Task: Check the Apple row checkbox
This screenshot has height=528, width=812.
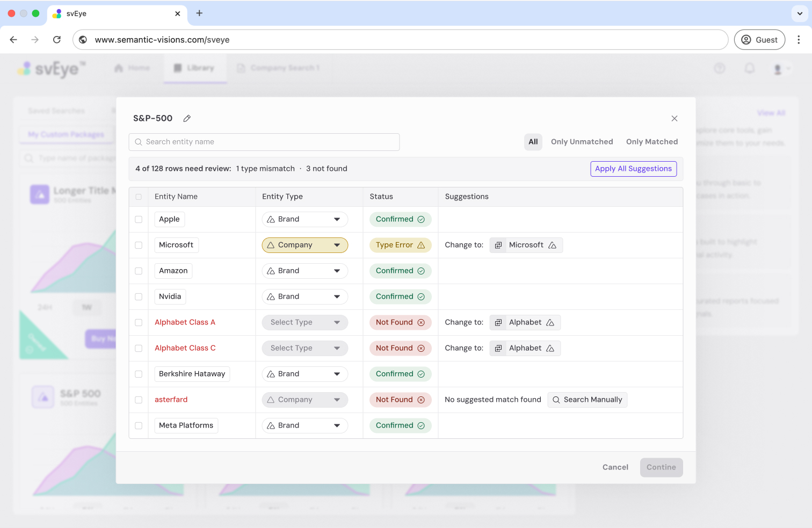Action: point(139,219)
